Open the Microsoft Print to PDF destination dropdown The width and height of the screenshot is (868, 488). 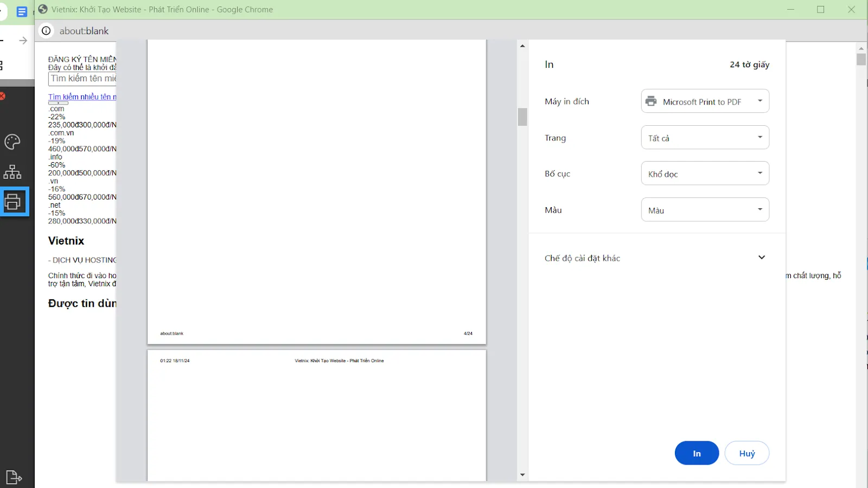705,101
